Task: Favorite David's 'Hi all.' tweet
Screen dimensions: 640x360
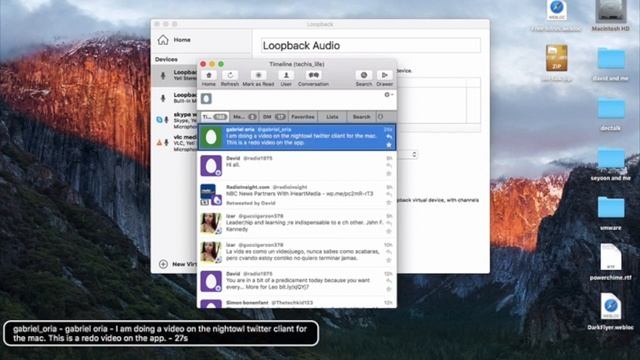Action: point(389,173)
